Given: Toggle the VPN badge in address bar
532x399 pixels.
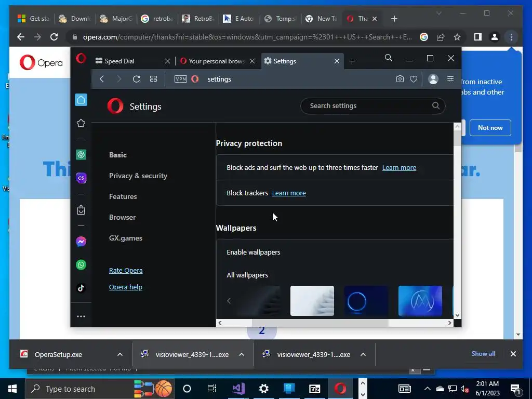Looking at the screenshot, I should click(180, 79).
